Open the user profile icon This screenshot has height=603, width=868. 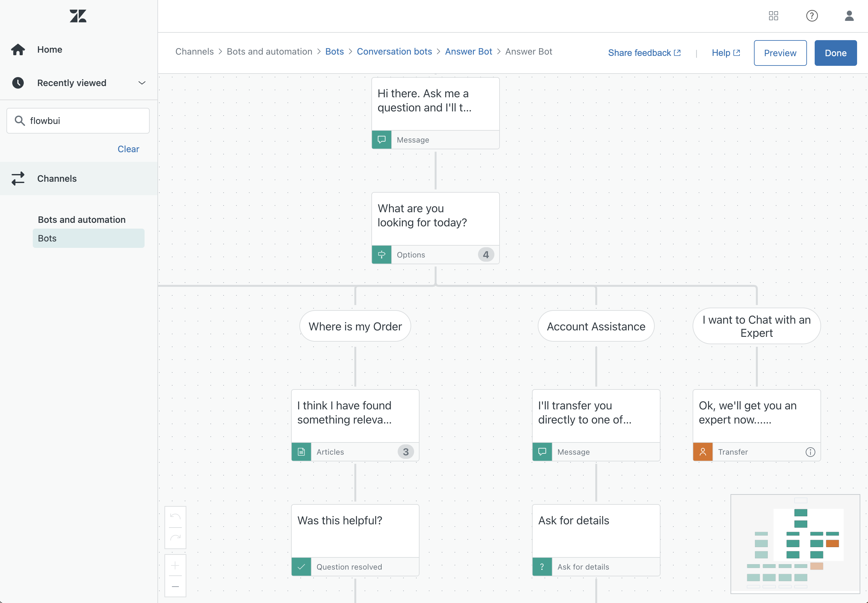click(849, 16)
